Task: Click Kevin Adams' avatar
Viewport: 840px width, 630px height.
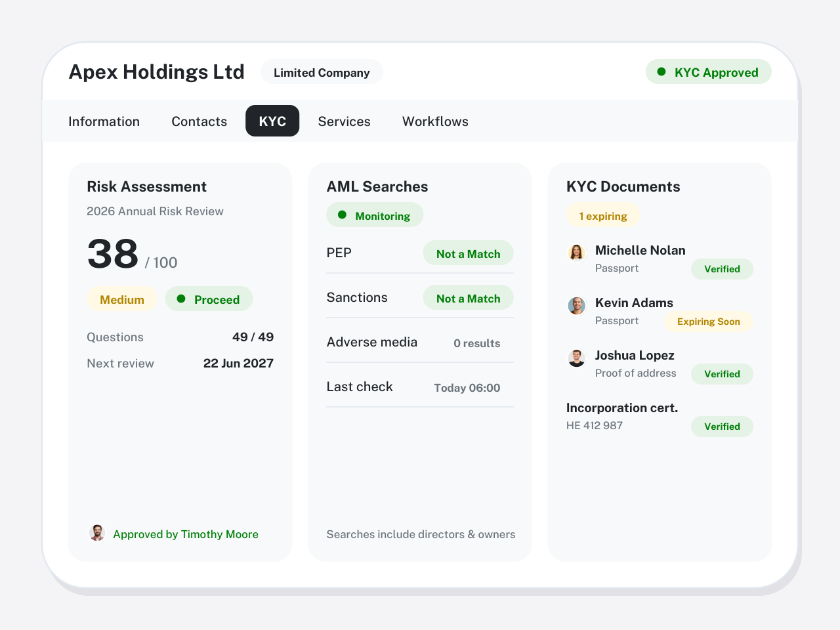Action: (x=576, y=305)
